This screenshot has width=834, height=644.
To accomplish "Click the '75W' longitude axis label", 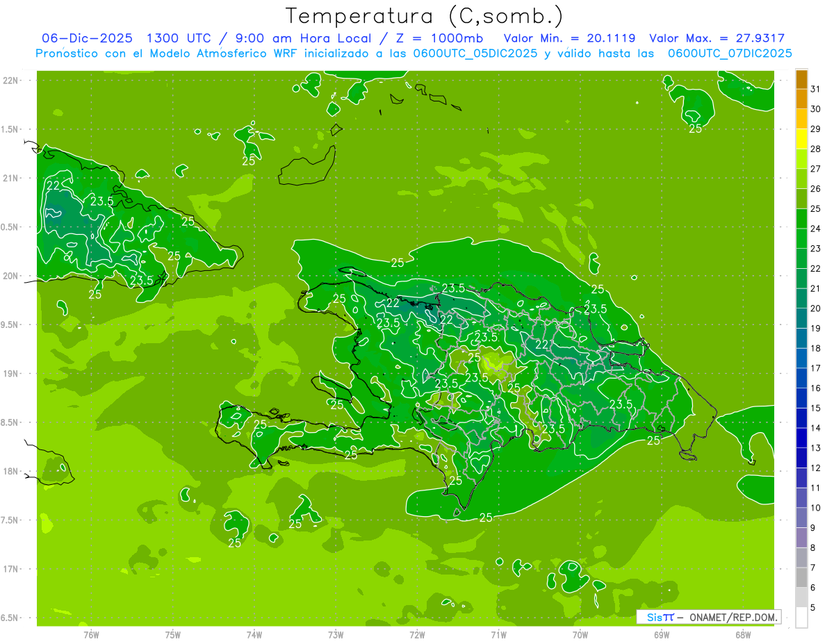I will coord(172,634).
